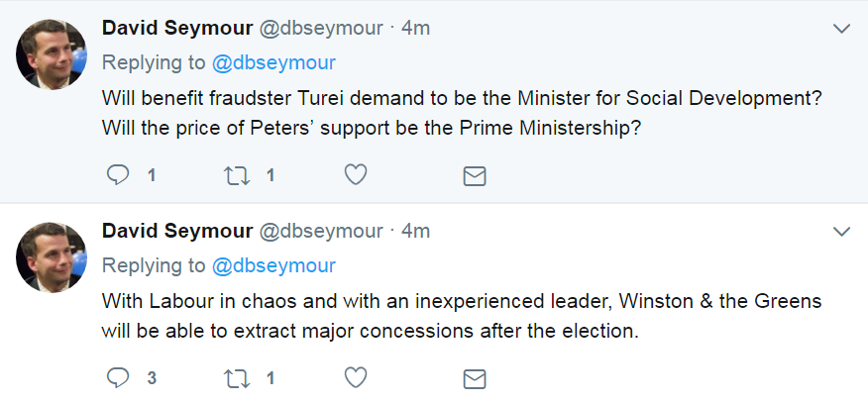
Task: Click the @dbseymour reply mention in the second tweet
Action: point(273,266)
